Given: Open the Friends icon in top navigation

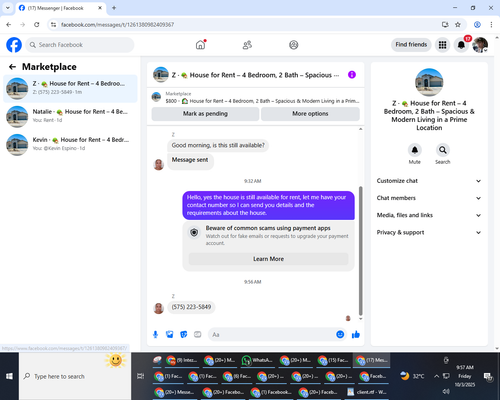Looking at the screenshot, I should [247, 45].
